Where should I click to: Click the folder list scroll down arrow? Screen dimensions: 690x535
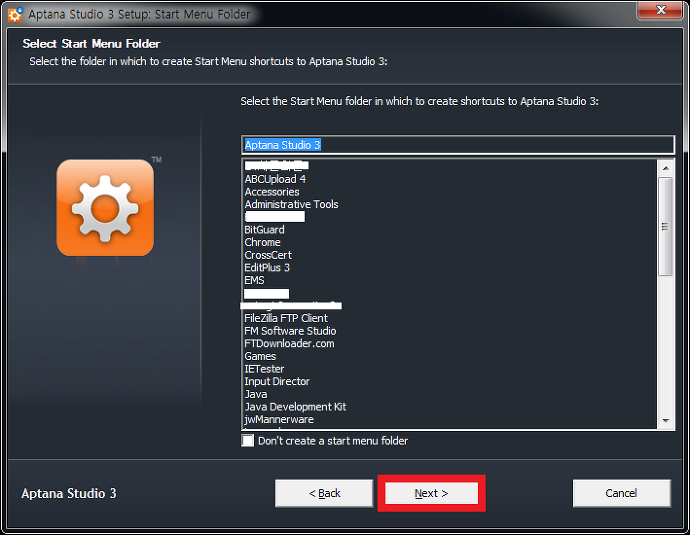tap(666, 421)
